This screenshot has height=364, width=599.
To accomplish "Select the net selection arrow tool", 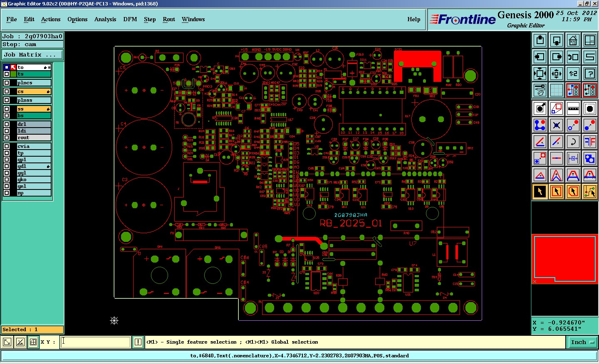I will point(590,192).
